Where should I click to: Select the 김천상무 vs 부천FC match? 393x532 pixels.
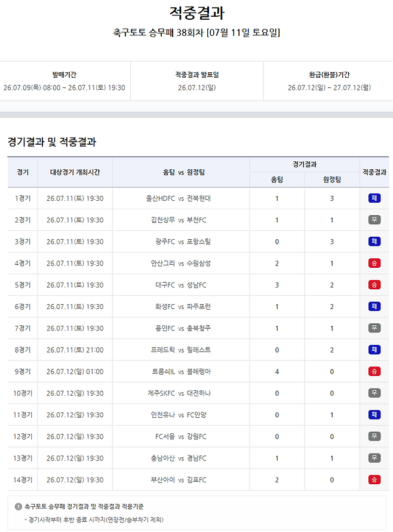click(179, 220)
